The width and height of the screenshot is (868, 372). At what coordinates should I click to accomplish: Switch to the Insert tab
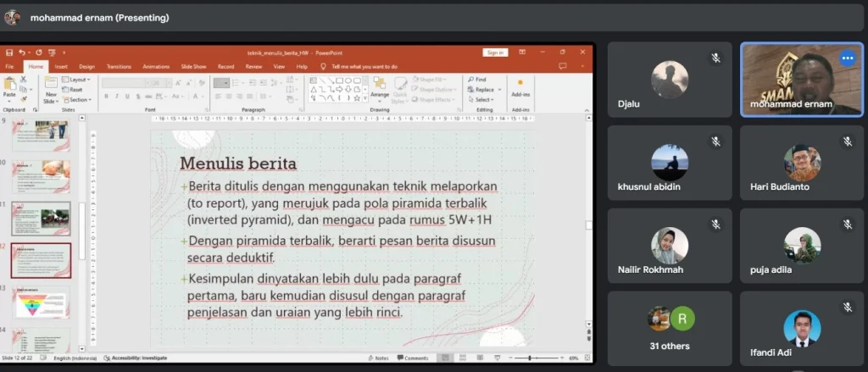61,66
